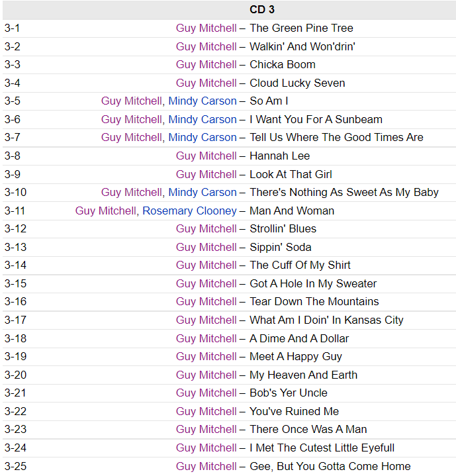Open Guy Mitchell link on track 3-14
The image size is (456, 476).
pyautogui.click(x=206, y=265)
